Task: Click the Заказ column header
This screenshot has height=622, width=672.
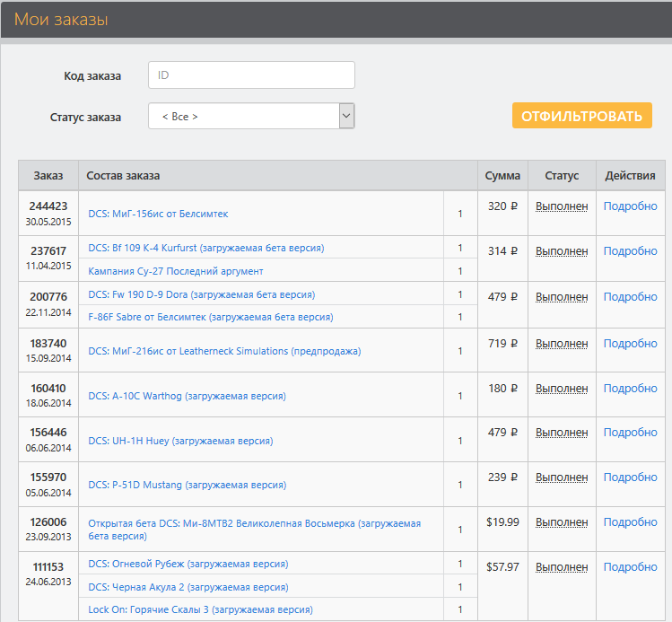Action: click(48, 175)
